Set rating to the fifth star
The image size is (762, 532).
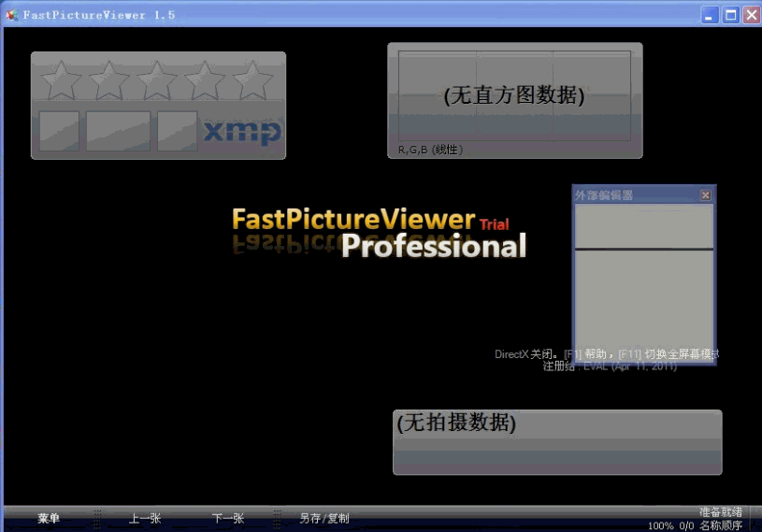pos(252,80)
